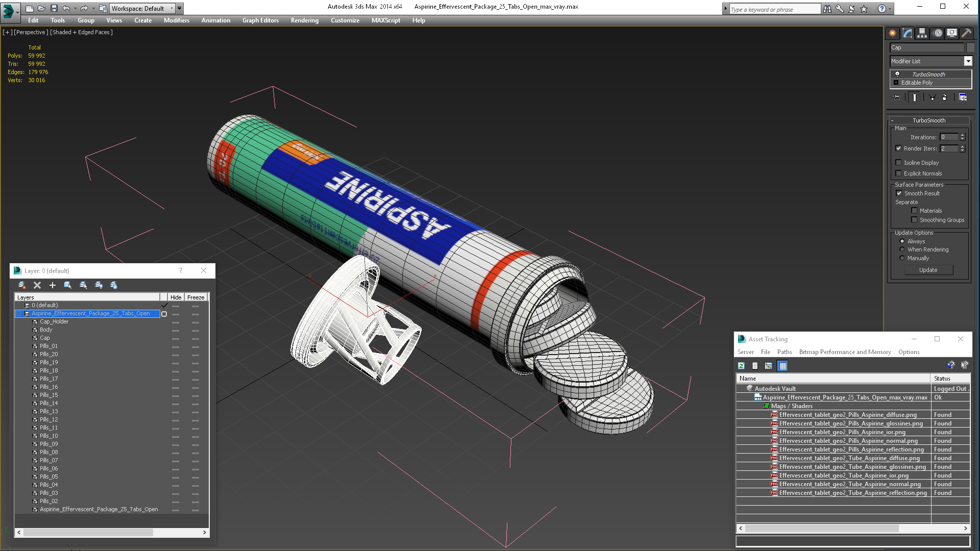
Task: Click Select Highlighted Objects and Layers icon
Action: tap(68, 285)
